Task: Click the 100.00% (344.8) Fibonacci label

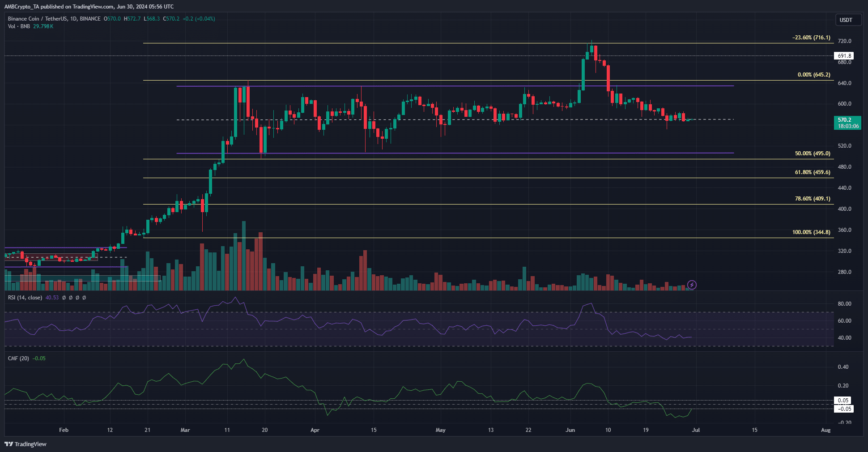Action: (x=811, y=232)
